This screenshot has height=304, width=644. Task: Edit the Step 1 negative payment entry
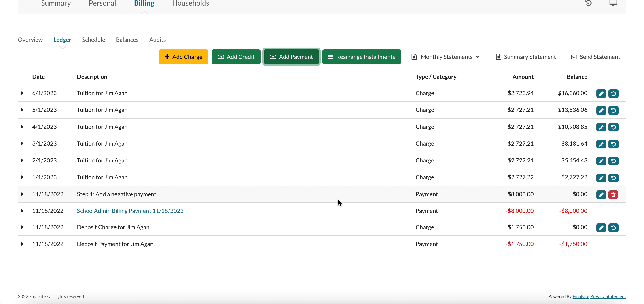(601, 195)
